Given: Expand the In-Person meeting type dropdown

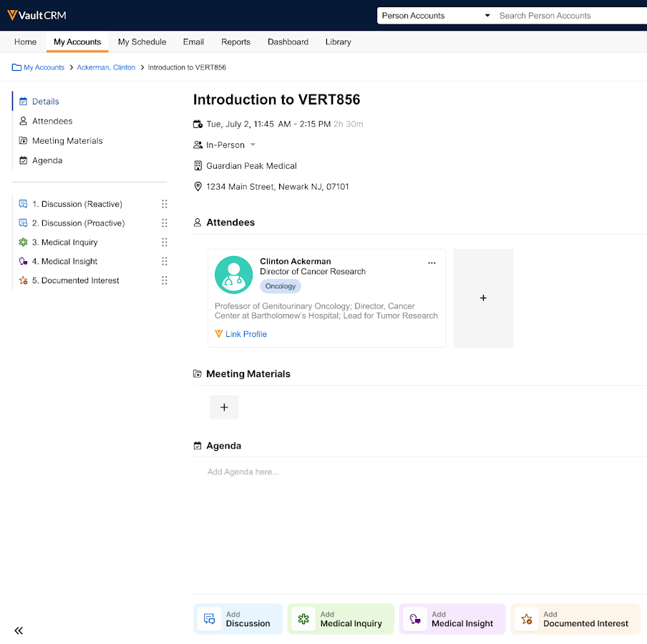Looking at the screenshot, I should [253, 145].
